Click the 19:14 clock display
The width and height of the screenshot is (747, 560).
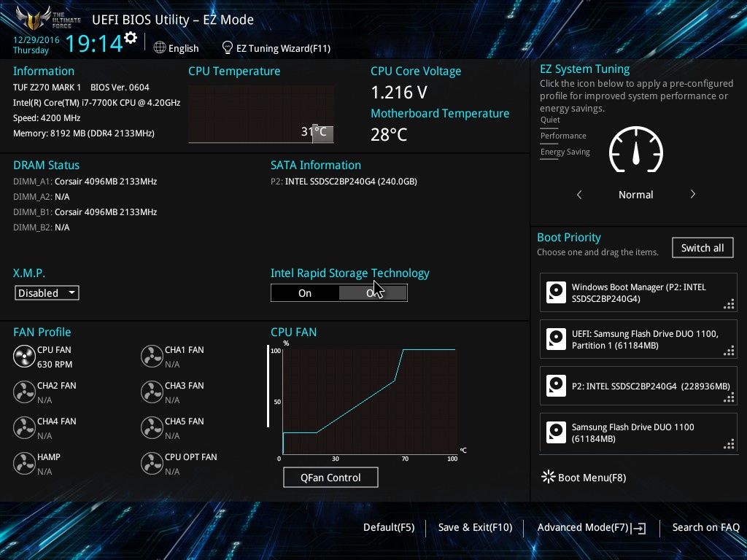pos(94,43)
